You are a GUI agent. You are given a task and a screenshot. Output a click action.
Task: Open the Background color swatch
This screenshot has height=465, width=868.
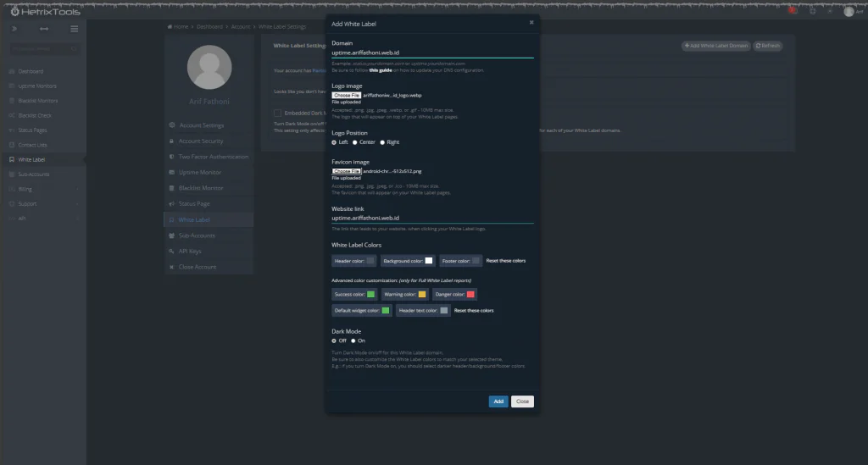[x=428, y=261]
